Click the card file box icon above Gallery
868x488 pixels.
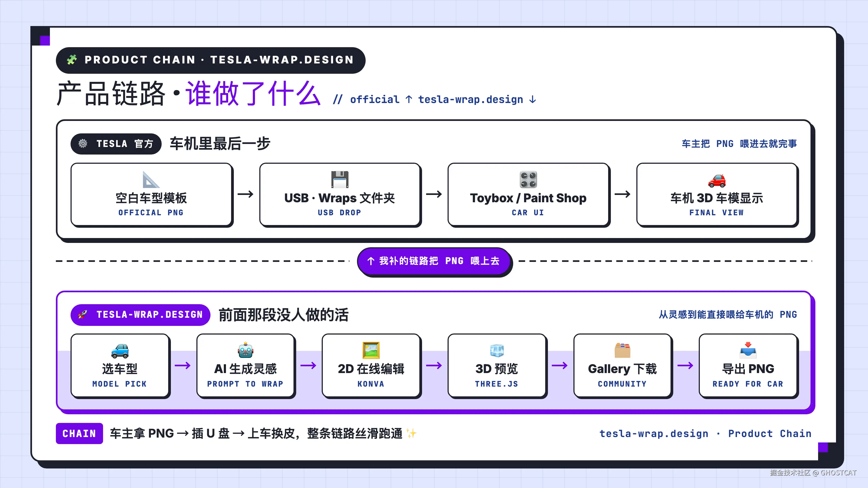(622, 351)
